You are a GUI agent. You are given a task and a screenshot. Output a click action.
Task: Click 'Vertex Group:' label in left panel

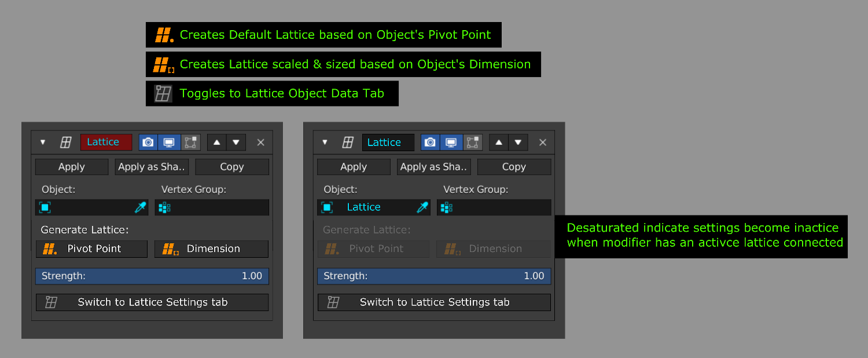coord(194,189)
